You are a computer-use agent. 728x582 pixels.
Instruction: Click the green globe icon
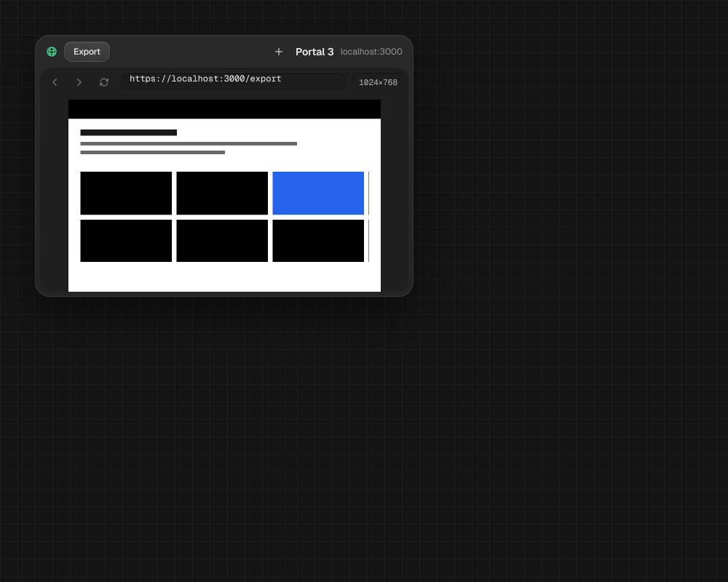pos(52,52)
